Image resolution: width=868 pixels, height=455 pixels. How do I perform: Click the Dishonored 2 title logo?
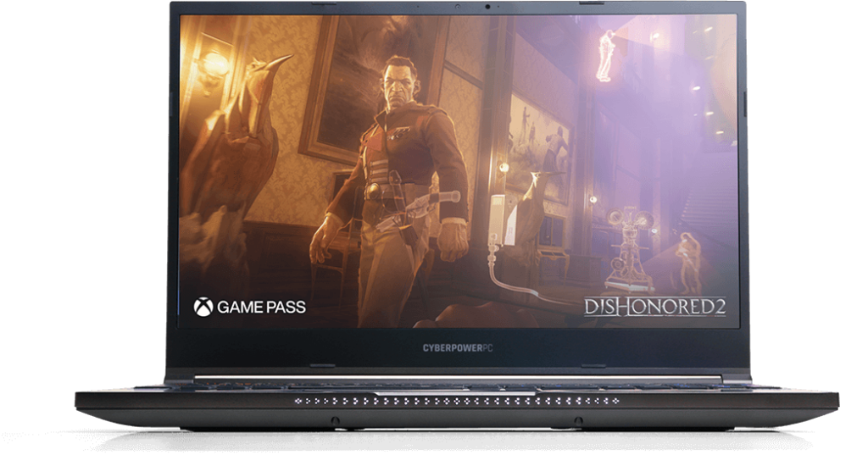[654, 306]
